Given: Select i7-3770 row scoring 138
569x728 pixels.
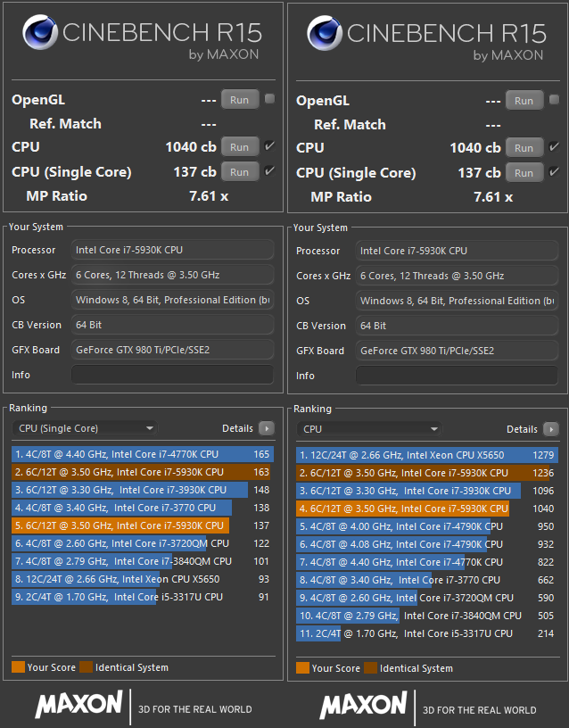Looking at the screenshot, I should [x=143, y=508].
